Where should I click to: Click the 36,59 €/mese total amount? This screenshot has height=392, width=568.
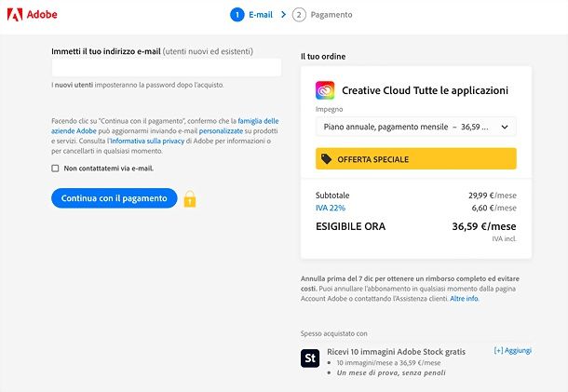click(x=484, y=226)
